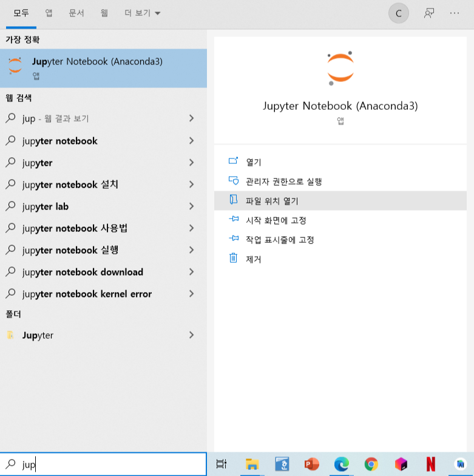
Task: Open the JetBrains app on the taskbar
Action: click(x=401, y=464)
